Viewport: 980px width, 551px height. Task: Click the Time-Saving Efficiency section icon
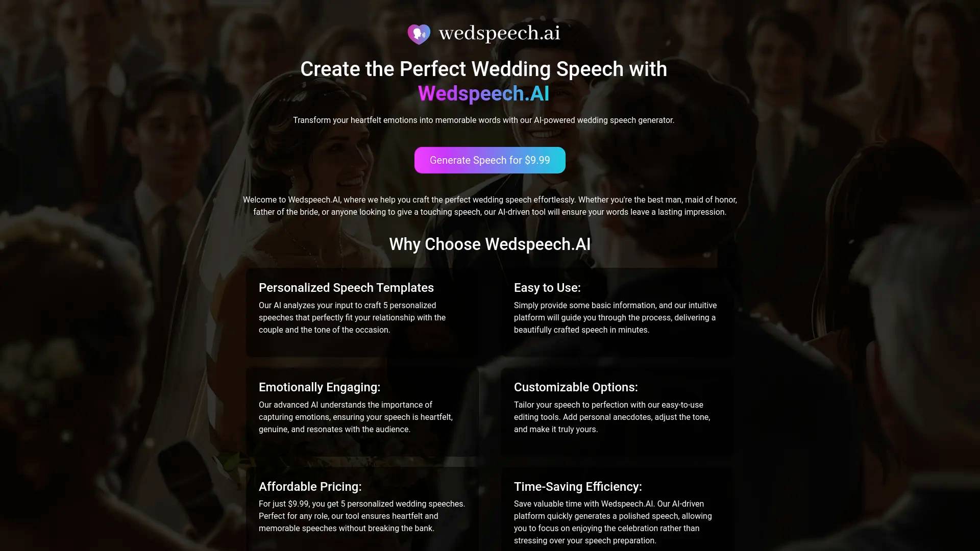click(577, 486)
